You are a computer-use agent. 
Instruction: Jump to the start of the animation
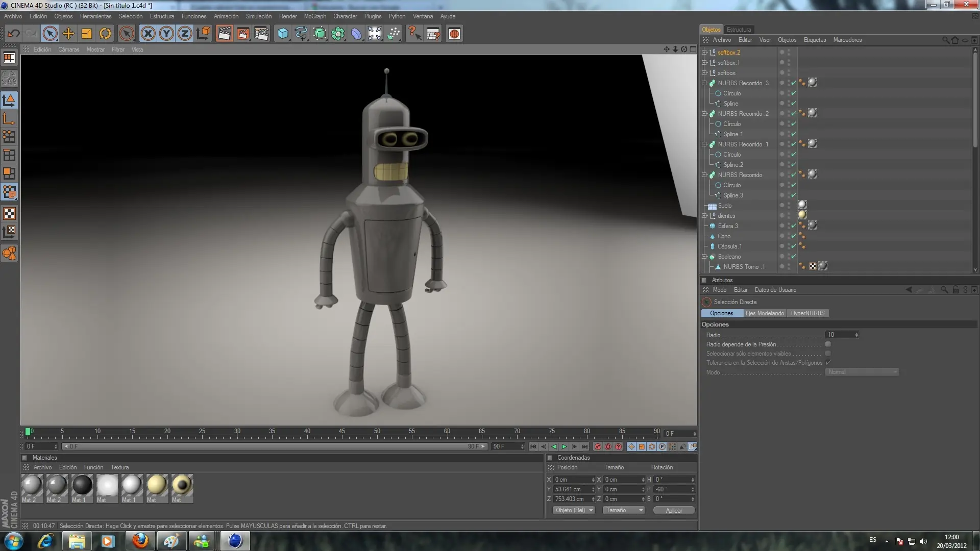tap(533, 447)
